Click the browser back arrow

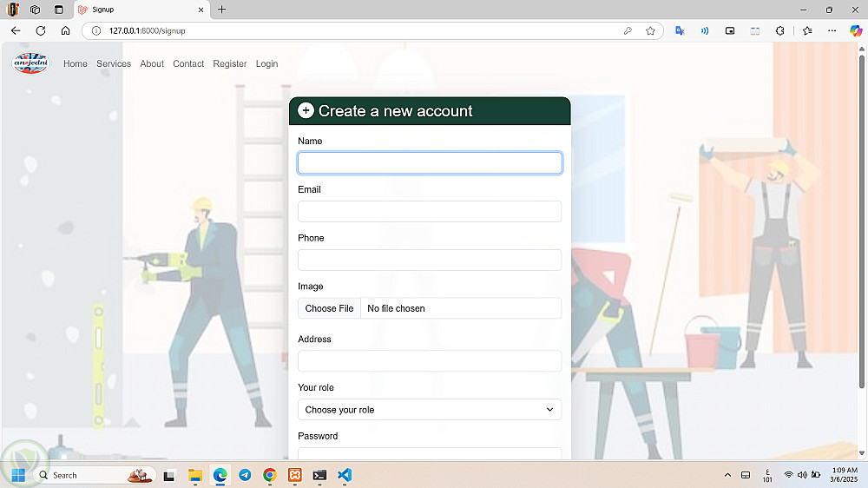16,31
